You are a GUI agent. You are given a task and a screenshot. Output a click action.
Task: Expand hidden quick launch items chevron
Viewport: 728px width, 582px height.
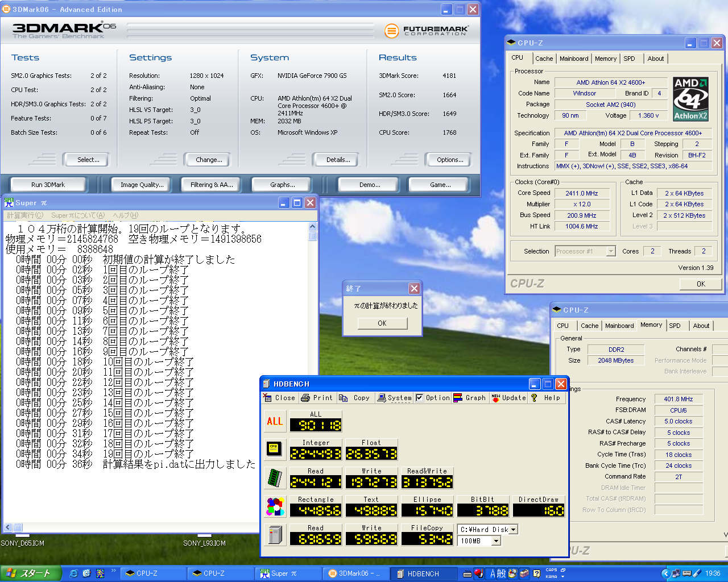(x=114, y=571)
